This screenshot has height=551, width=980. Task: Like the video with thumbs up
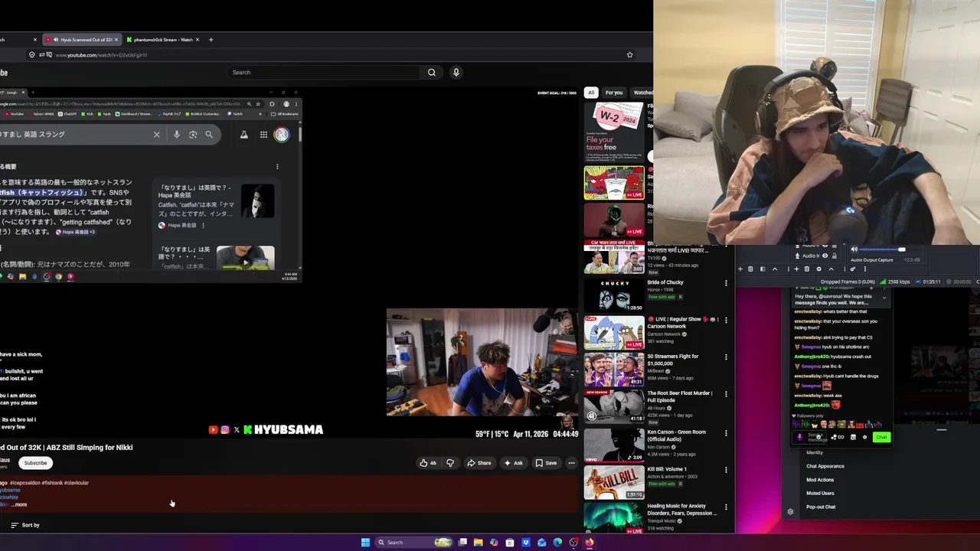(x=427, y=463)
